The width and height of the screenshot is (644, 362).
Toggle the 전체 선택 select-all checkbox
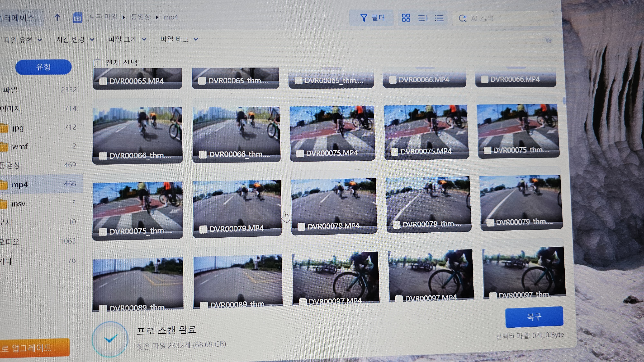98,63
